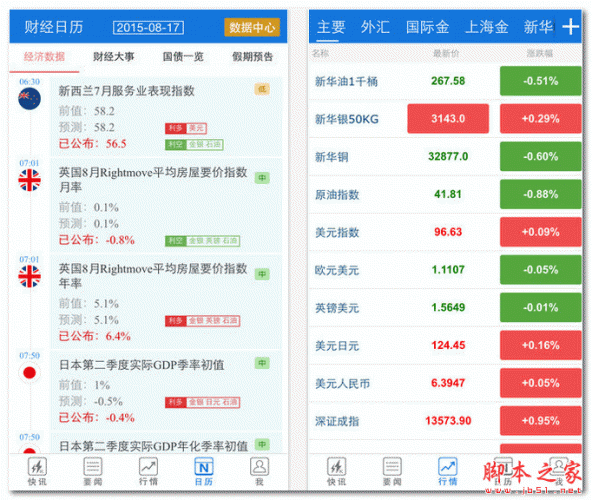The image size is (592, 500).
Task: Click the 3143.0 price for 新华银50KG
Action: (x=448, y=119)
